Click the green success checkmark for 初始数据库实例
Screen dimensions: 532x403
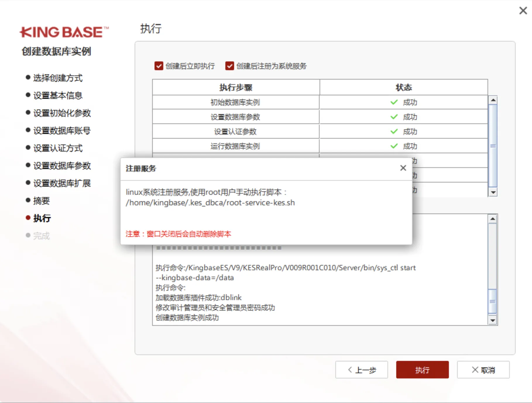point(394,102)
